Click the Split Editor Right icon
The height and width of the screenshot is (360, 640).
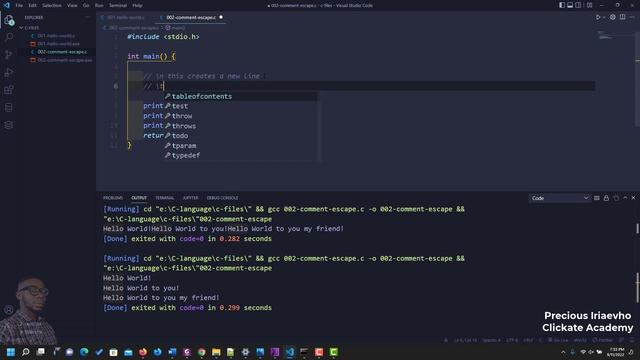click(x=622, y=17)
